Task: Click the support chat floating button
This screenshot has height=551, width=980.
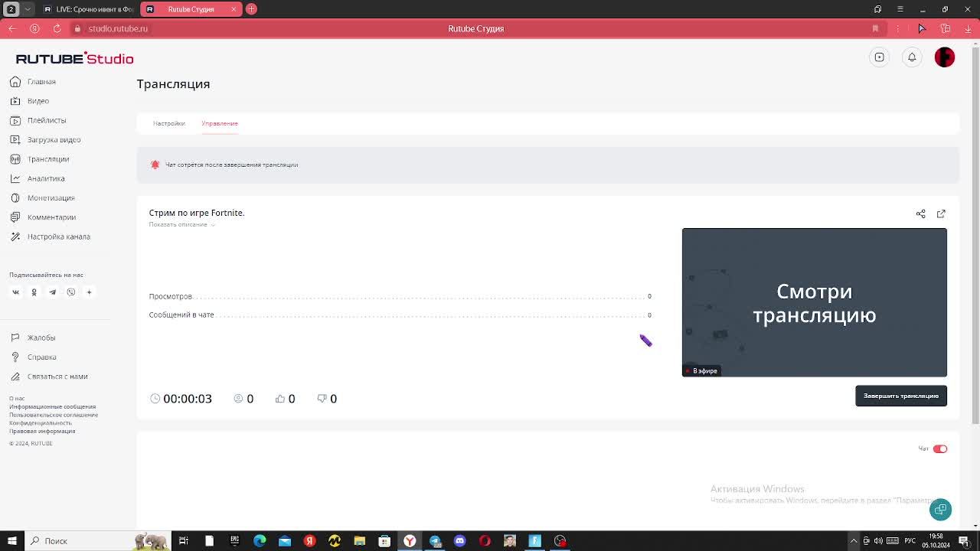Action: 940,509
